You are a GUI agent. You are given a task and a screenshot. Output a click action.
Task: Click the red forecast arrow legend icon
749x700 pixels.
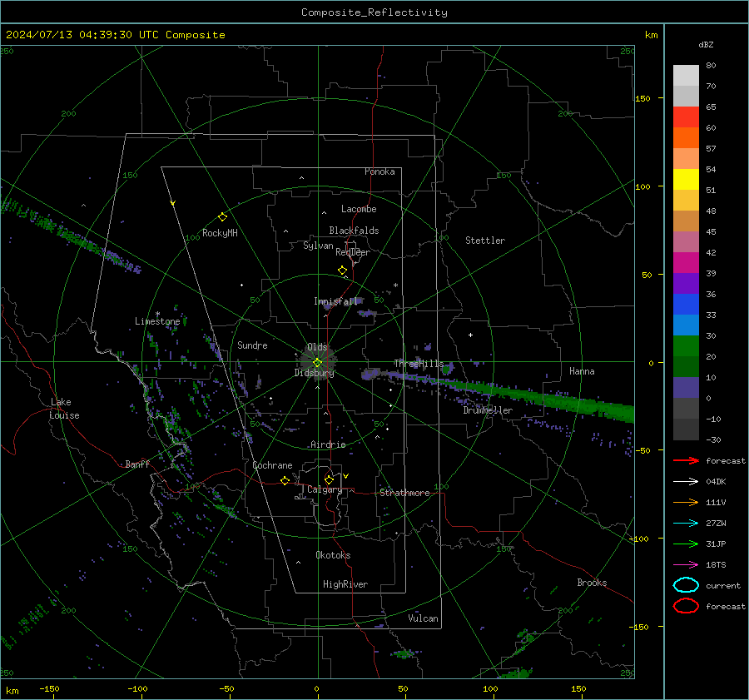(686, 460)
